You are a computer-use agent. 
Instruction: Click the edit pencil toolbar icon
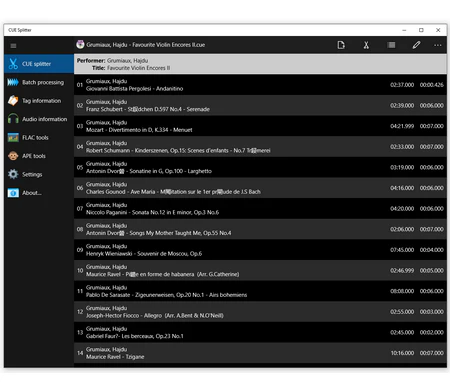coord(416,45)
